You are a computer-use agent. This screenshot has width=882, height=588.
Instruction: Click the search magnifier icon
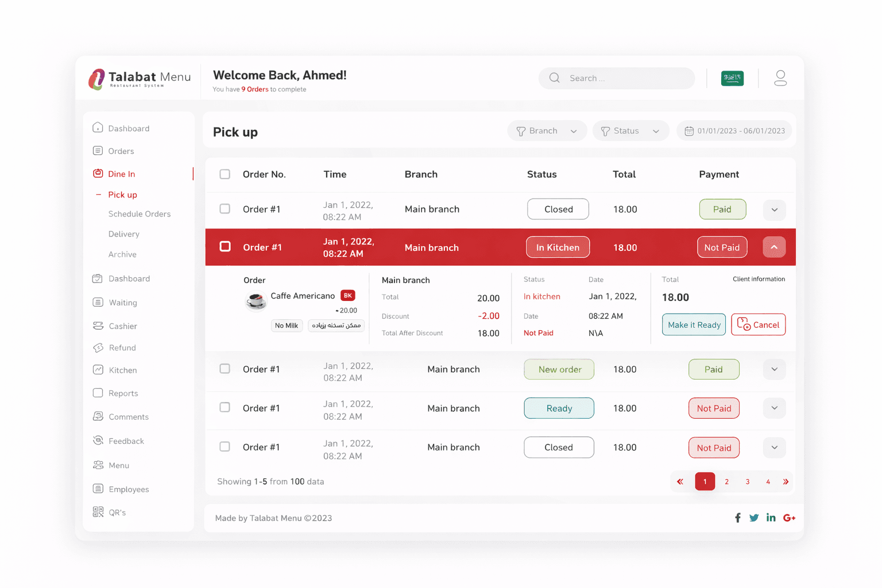click(554, 78)
